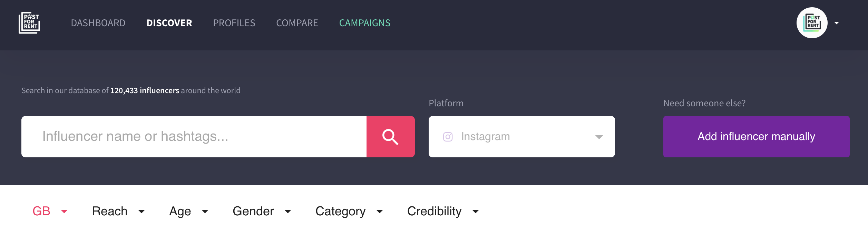Focus the influencer name or hashtags field
This screenshot has height=235, width=868.
[x=194, y=137]
